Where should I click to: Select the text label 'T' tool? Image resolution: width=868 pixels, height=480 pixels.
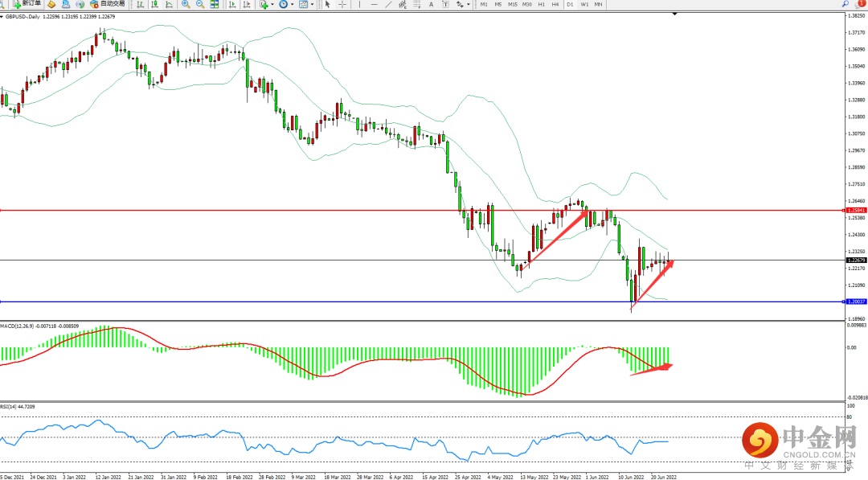click(x=445, y=4)
